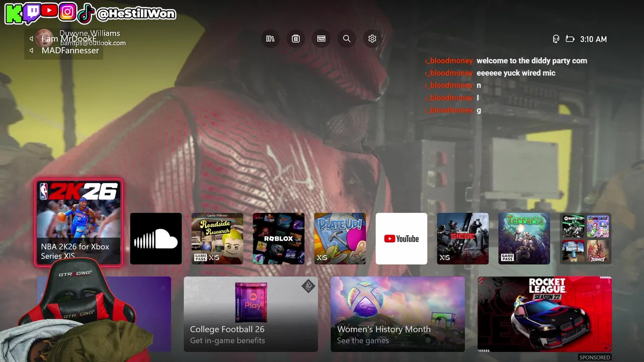Click the headset status icon
Screen dimensions: 644x362
pos(556,39)
